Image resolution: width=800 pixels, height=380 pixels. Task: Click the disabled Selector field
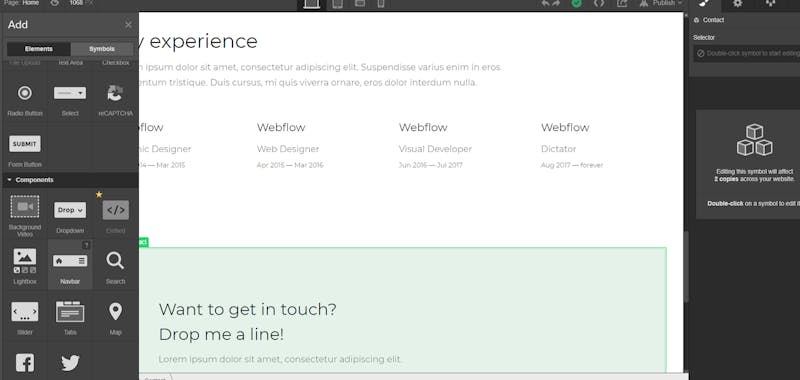click(x=746, y=53)
